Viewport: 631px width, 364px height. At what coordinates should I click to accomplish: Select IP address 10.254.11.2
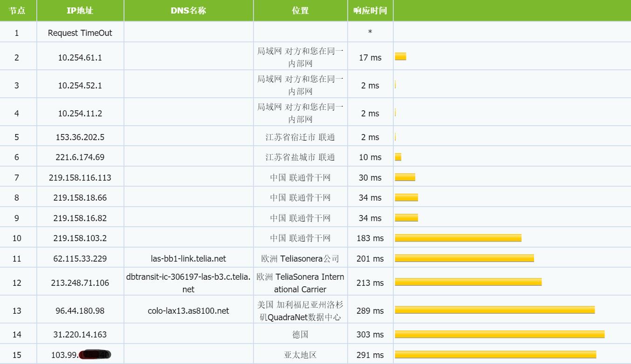[x=80, y=114]
